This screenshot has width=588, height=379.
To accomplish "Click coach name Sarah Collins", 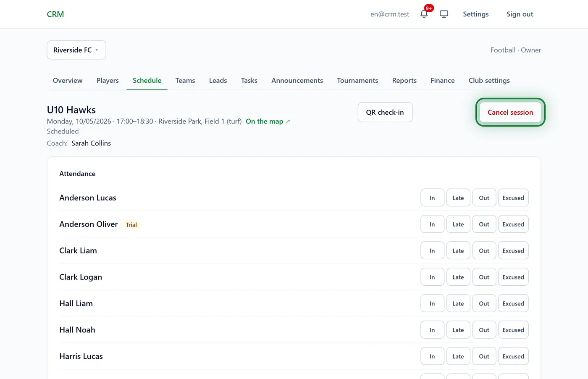I will (x=91, y=143).
